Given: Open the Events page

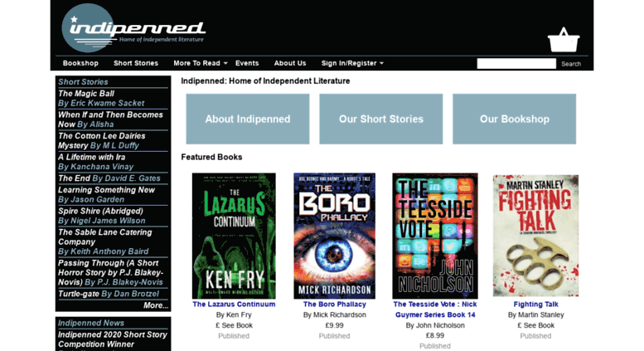Looking at the screenshot, I should coord(247,63).
